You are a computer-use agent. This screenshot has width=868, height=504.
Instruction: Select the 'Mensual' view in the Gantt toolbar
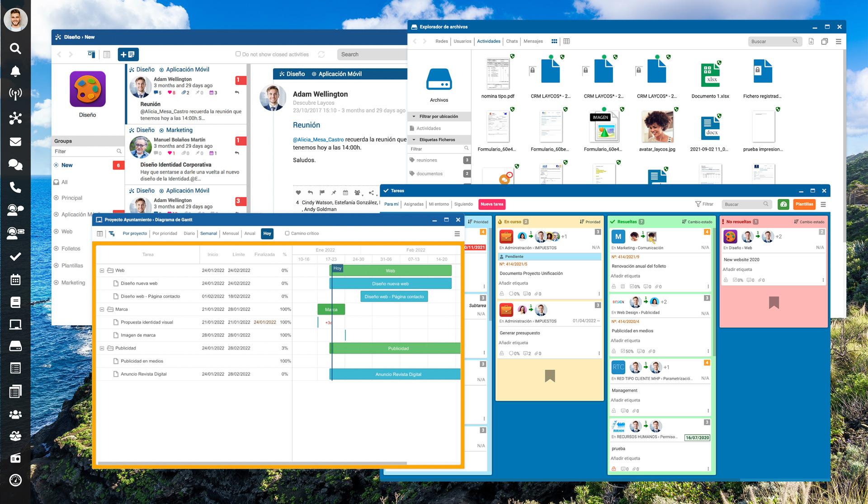231,233
